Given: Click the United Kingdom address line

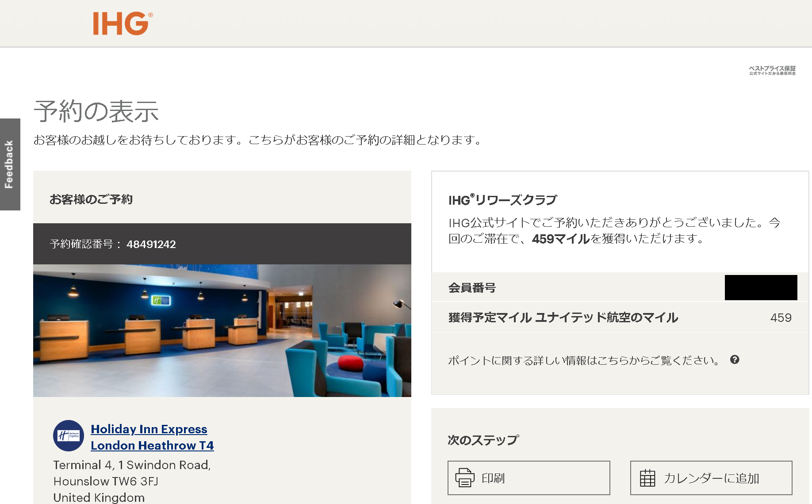Looking at the screenshot, I should 99,497.
